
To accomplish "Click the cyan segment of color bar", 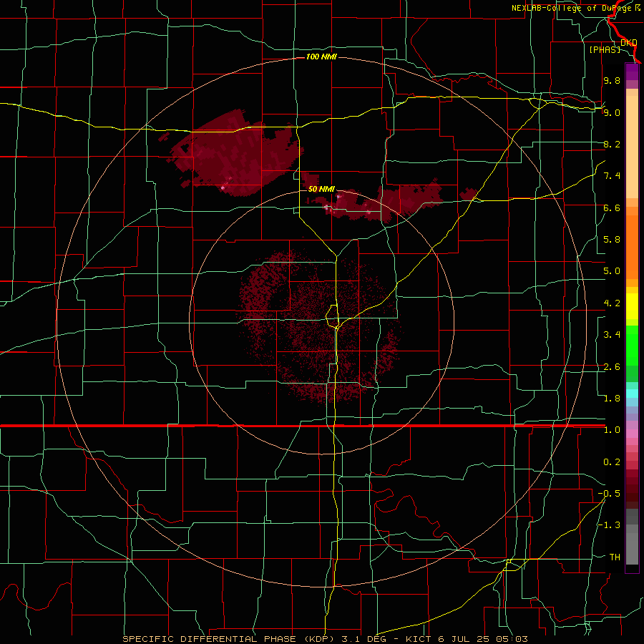I will [632, 394].
